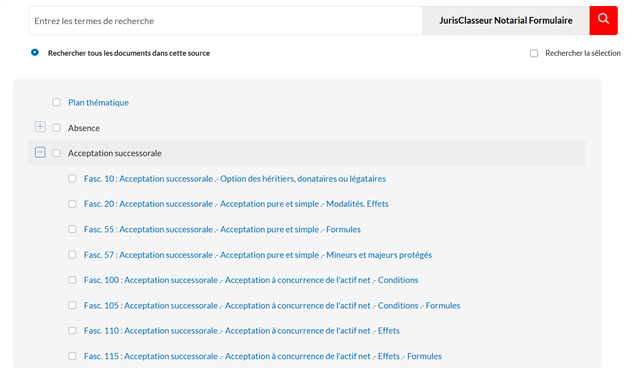
Task: Select the radio button for searching all documents
Action: coord(35,52)
